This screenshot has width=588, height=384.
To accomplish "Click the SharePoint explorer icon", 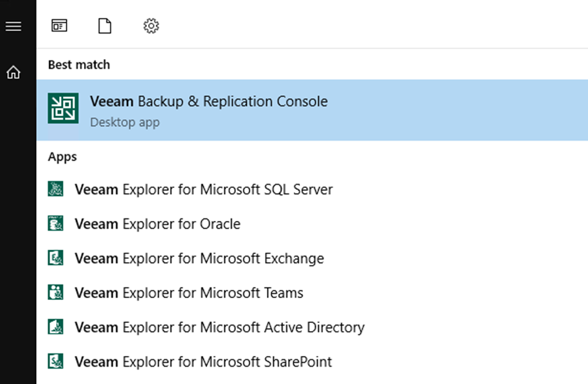I will click(x=55, y=362).
